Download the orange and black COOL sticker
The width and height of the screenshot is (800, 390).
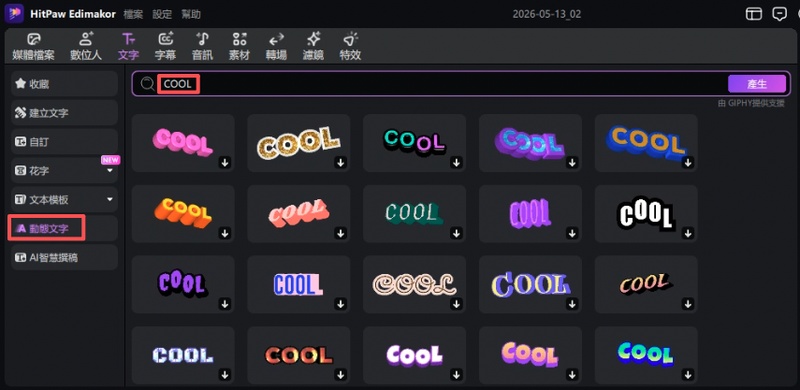pos(341,375)
